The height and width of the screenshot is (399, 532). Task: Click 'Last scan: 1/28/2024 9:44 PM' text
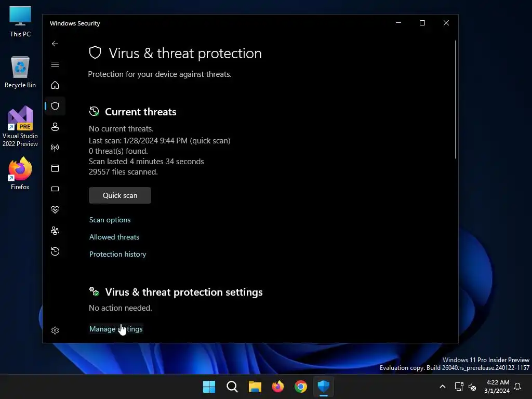pos(138,141)
